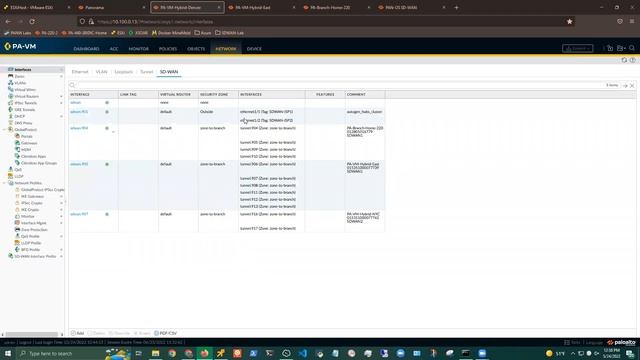
Task: Open Virtual Routers in the sidebar
Action: pos(27,96)
